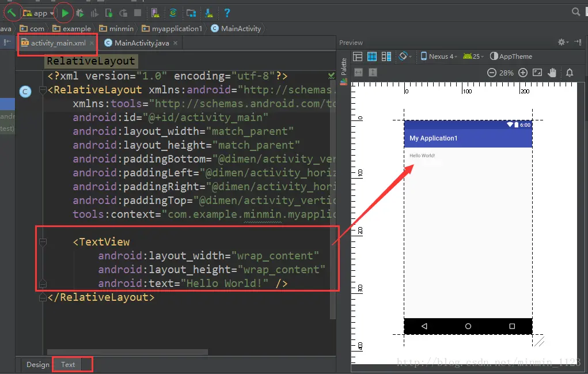Click the Zoom to Fit Screen icon
This screenshot has width=588, height=374.
click(x=537, y=73)
